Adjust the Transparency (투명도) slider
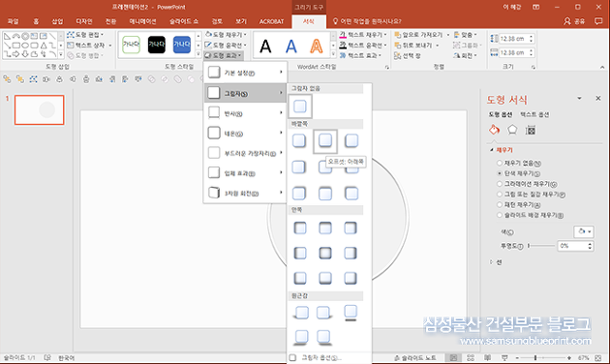 [541, 246]
